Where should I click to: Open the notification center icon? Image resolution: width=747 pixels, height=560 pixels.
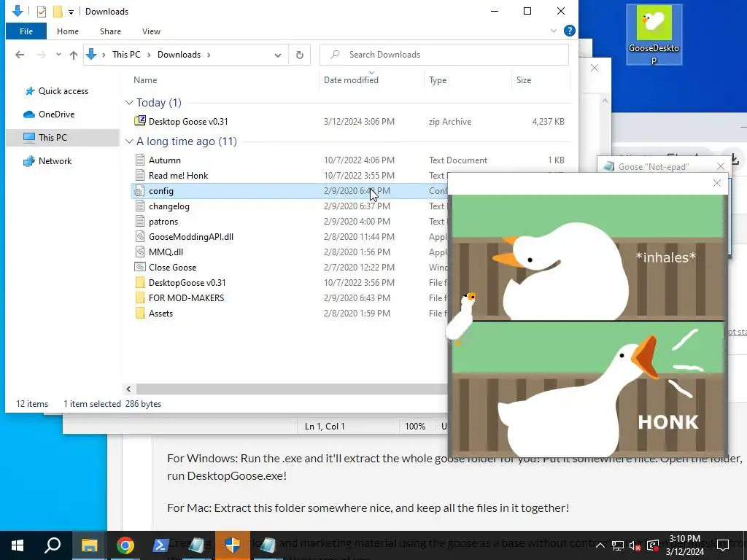click(x=723, y=545)
